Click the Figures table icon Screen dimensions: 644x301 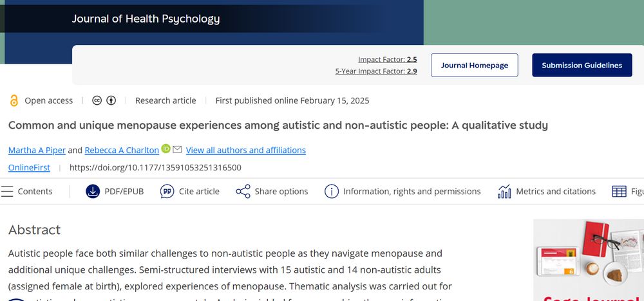[619, 191]
